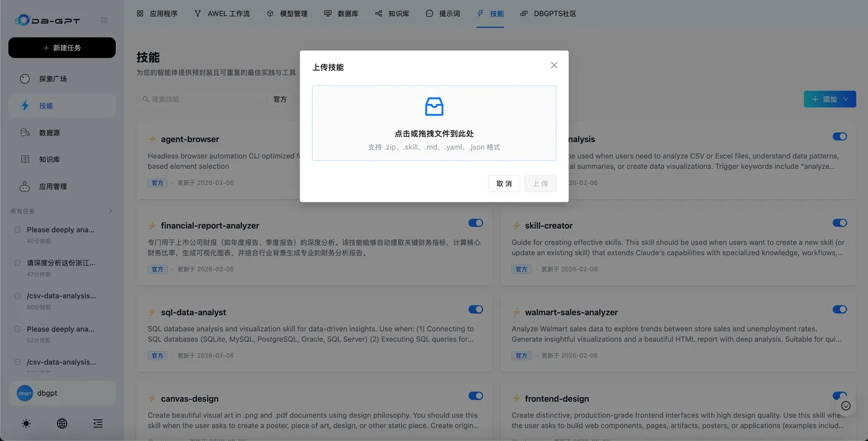Open language switcher globe icon
Screen dimensions: 868x441
click(x=62, y=424)
